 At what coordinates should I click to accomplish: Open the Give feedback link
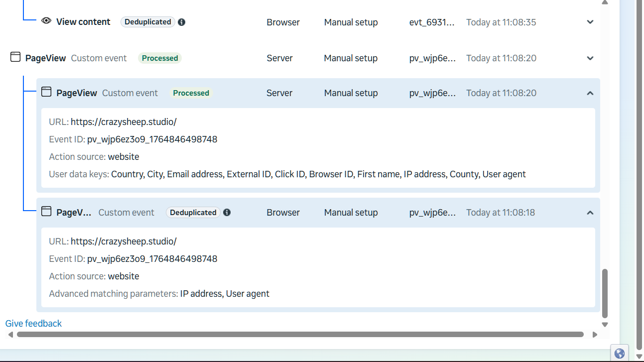(33, 324)
